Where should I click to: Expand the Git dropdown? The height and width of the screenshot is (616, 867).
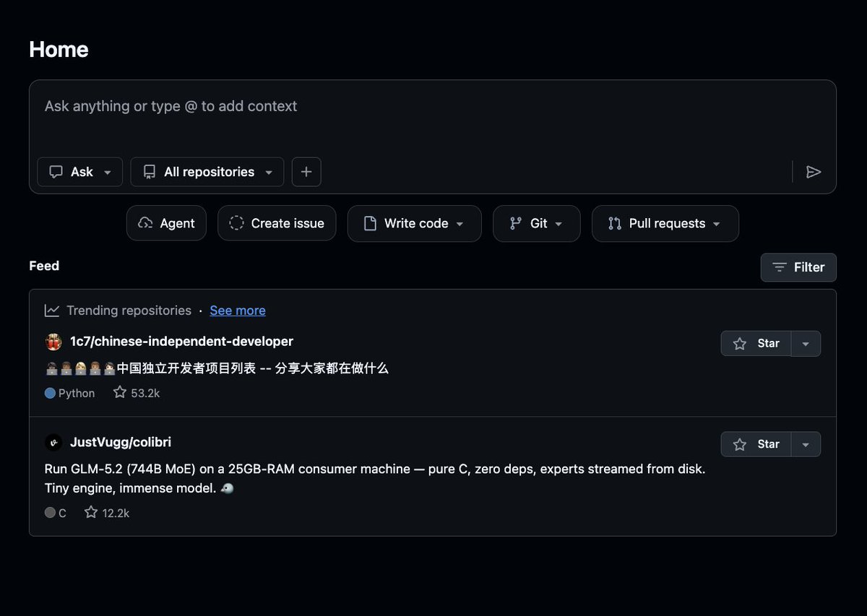pyautogui.click(x=537, y=223)
